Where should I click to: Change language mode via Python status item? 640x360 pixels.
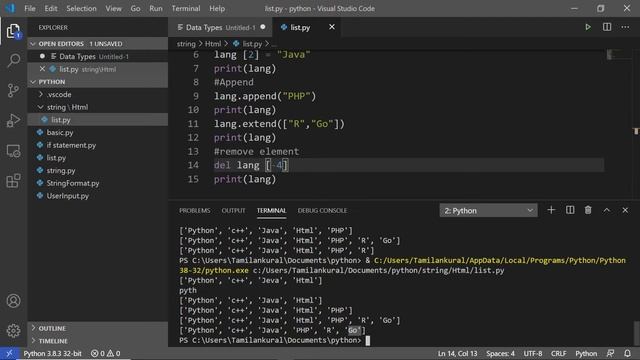[586, 353]
